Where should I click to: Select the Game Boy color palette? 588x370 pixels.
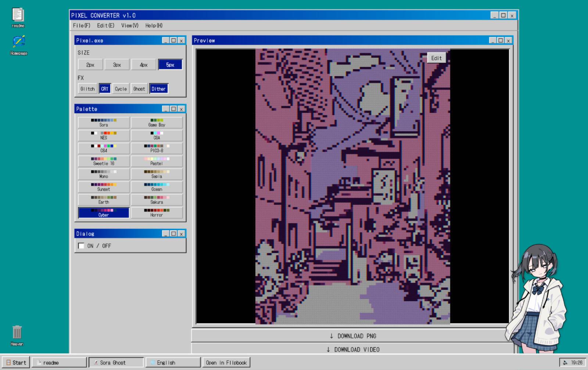157,122
